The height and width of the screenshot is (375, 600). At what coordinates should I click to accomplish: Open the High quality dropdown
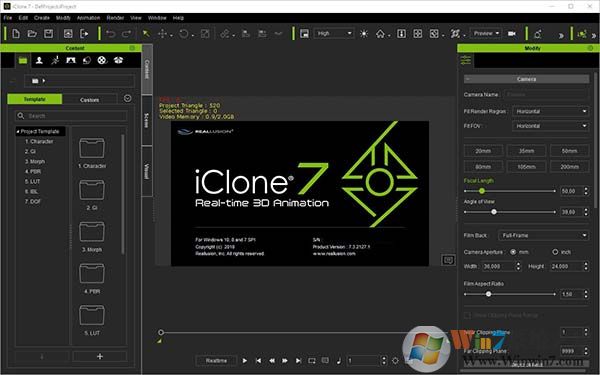tap(334, 33)
